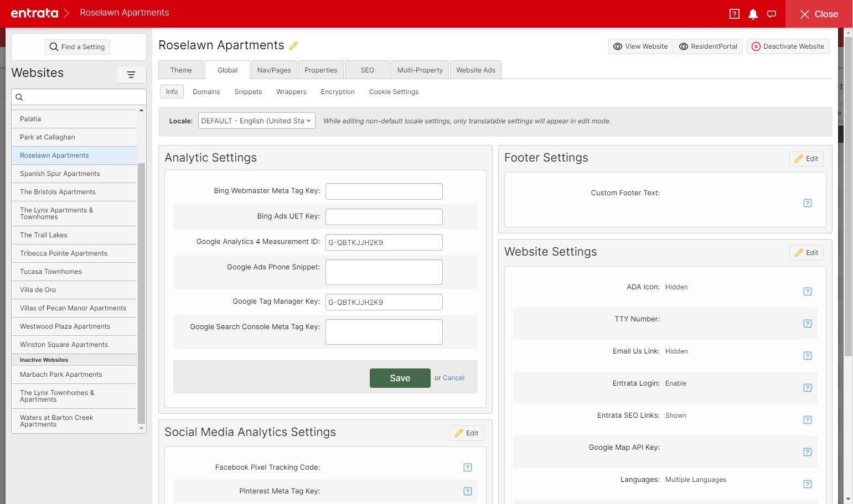
Task: Open the Cookie Settings sub-tab
Action: tap(394, 92)
